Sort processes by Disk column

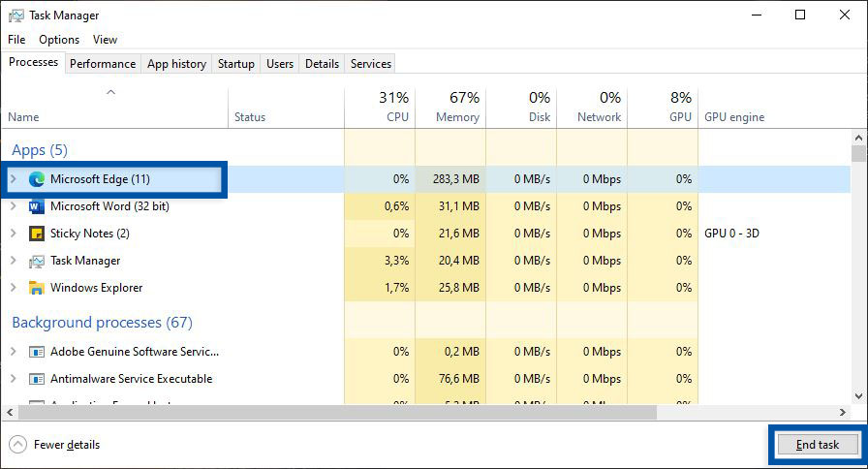tap(521, 109)
